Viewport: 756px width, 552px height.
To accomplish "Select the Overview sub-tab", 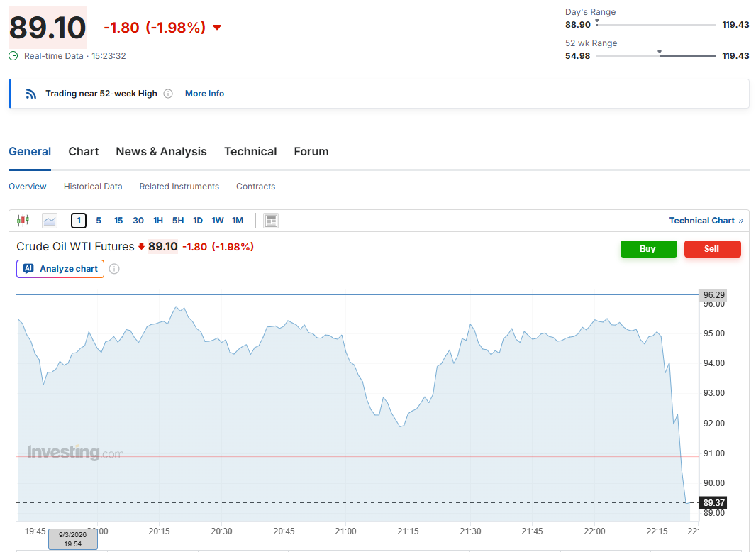I will (28, 187).
